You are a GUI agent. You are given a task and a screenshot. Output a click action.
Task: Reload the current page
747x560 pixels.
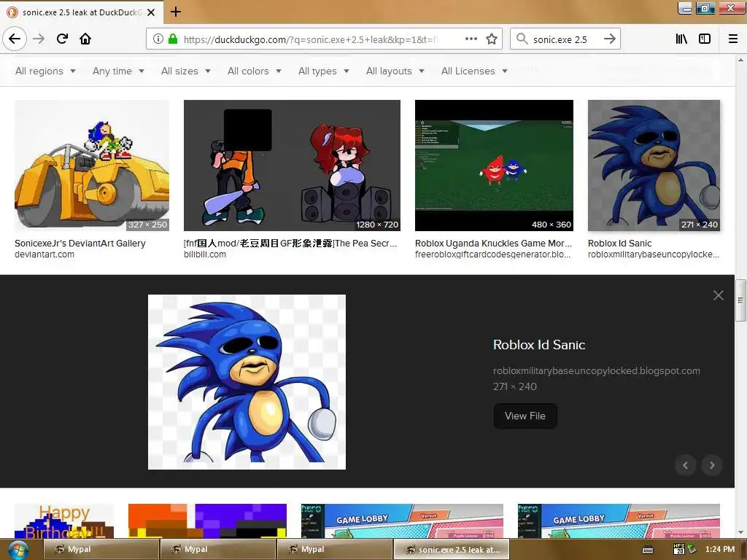point(62,39)
